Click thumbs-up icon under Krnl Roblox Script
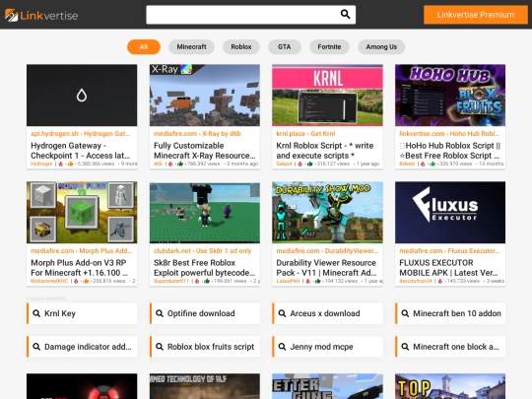 (x=309, y=164)
